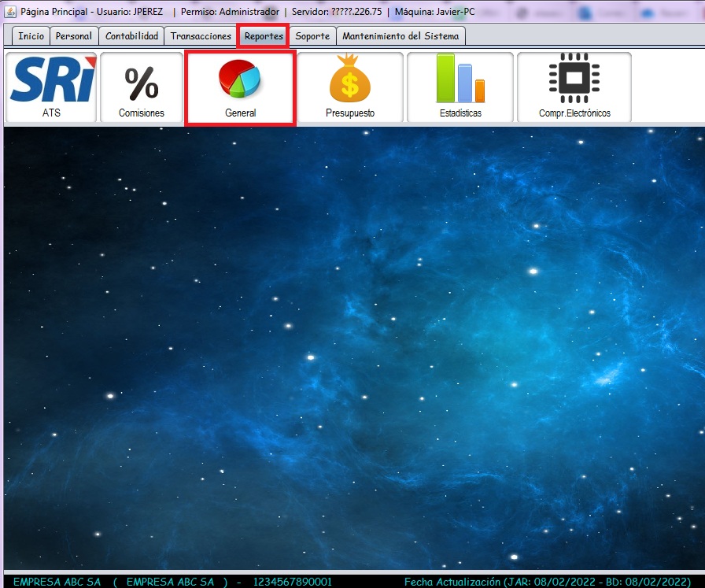Open Compr.Electrónicos chip icon

[574, 87]
